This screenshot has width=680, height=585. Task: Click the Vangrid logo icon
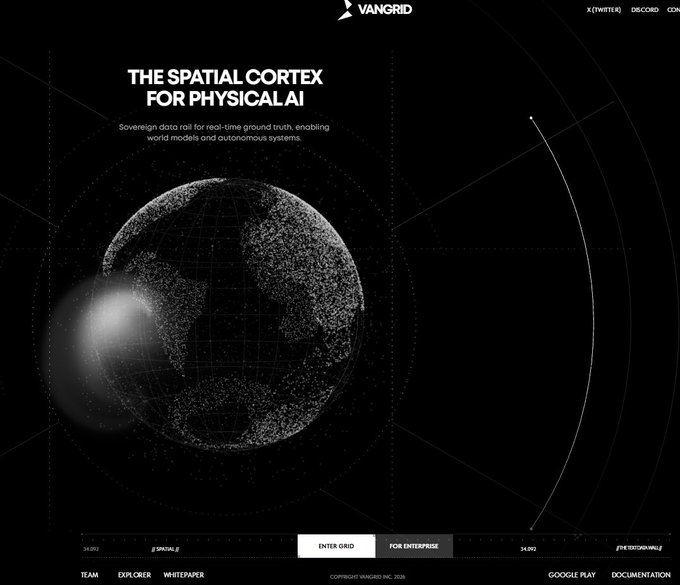(345, 10)
